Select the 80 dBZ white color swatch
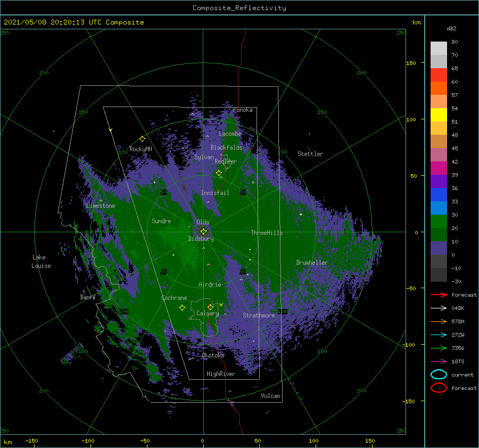The height and width of the screenshot is (448, 479). point(439,48)
